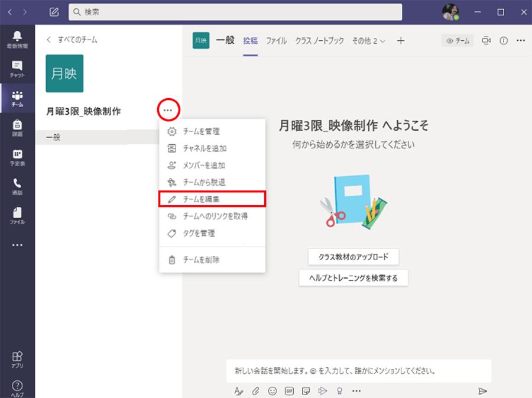
Task: Open the team's more options ellipsis
Action: click(168, 109)
